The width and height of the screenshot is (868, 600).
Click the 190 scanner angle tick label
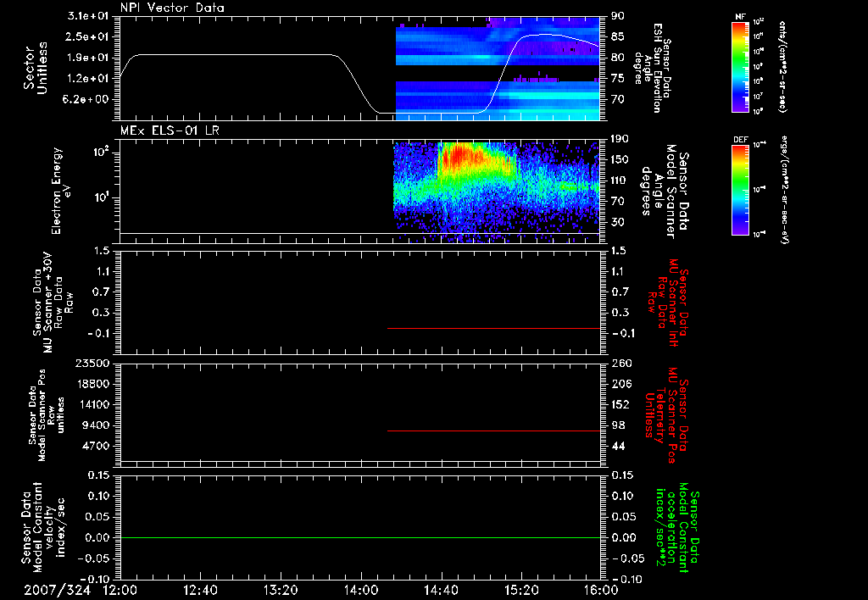621,139
